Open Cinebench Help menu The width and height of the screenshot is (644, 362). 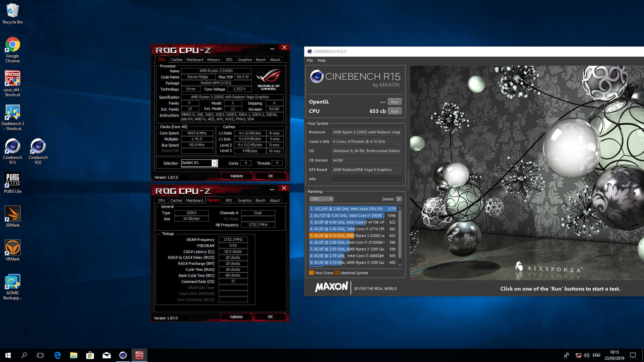322,60
